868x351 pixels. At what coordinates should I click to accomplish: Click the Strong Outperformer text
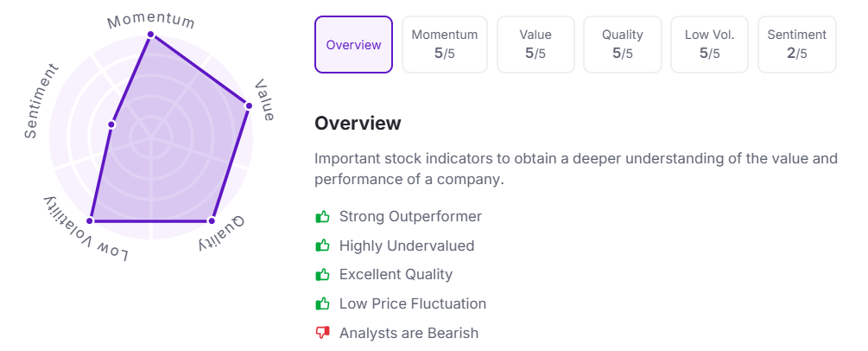[x=411, y=216]
